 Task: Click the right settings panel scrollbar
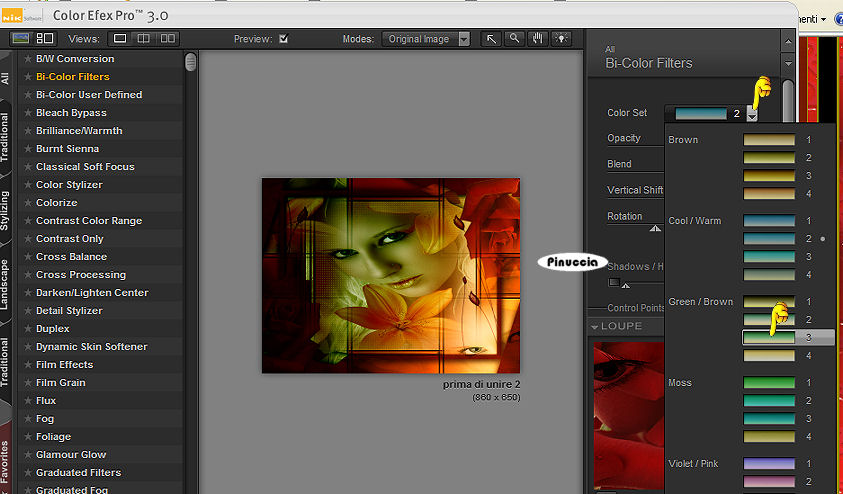click(x=788, y=101)
